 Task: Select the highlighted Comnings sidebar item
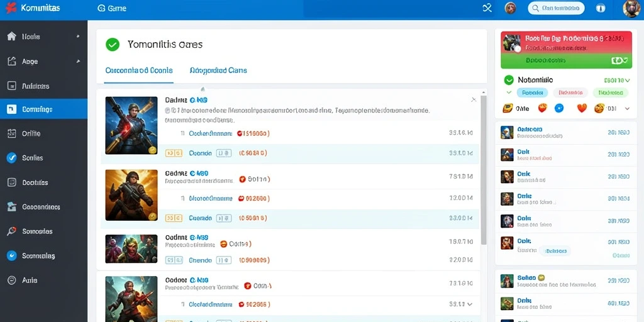pos(43,109)
